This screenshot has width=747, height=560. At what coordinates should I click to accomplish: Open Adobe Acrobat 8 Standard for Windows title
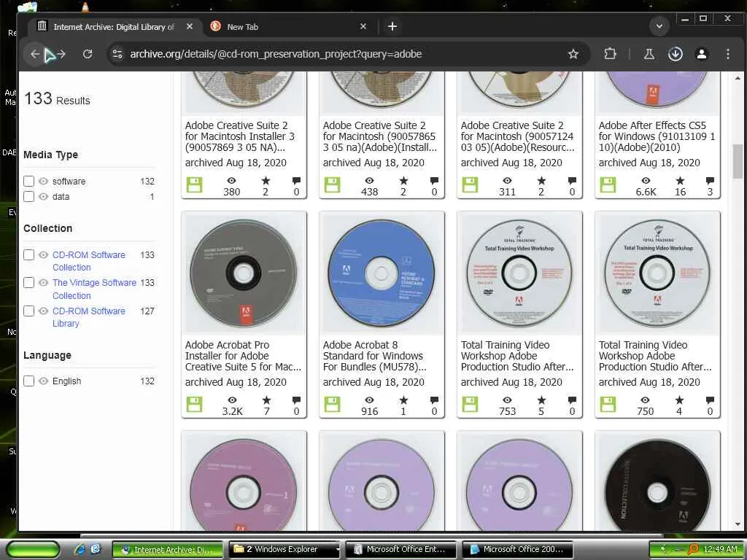click(x=374, y=356)
